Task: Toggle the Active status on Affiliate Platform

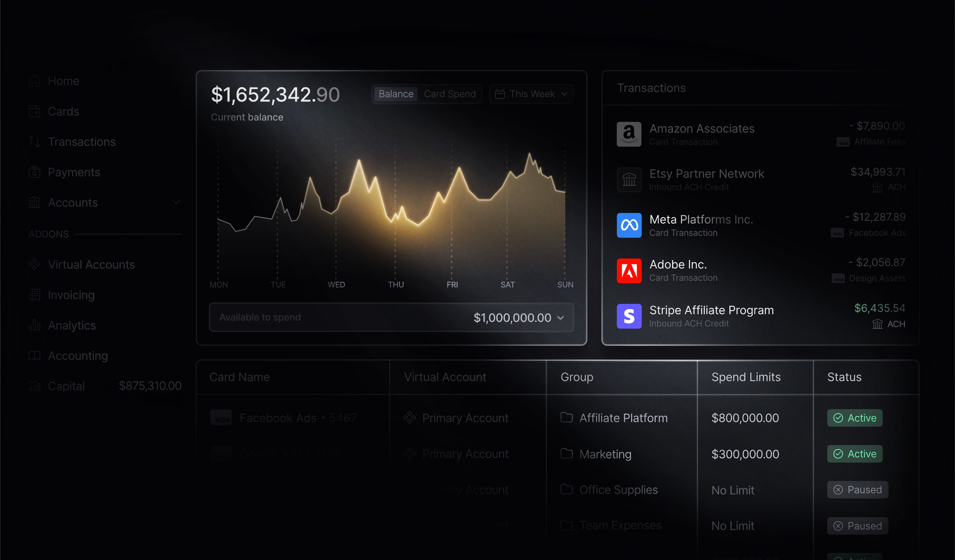Action: click(x=855, y=418)
